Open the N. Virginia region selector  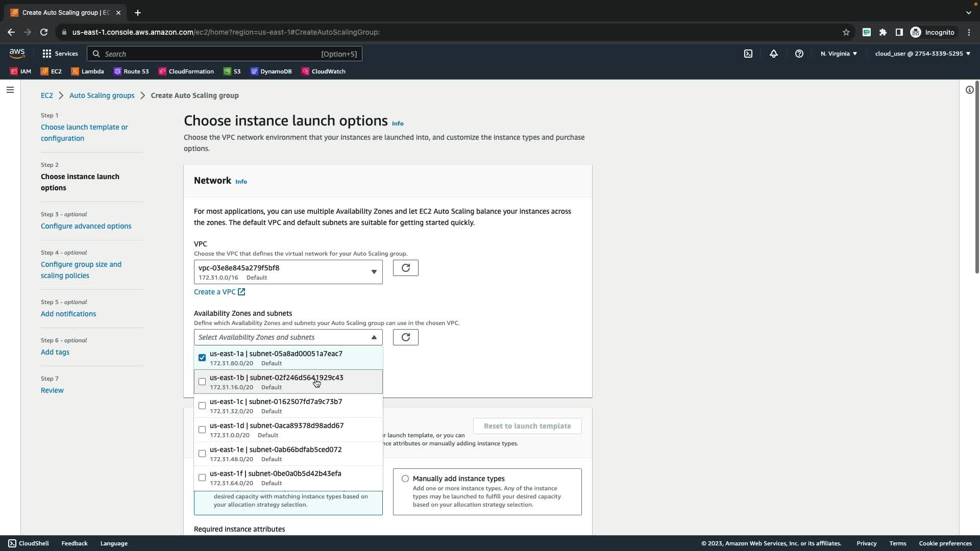point(839,54)
